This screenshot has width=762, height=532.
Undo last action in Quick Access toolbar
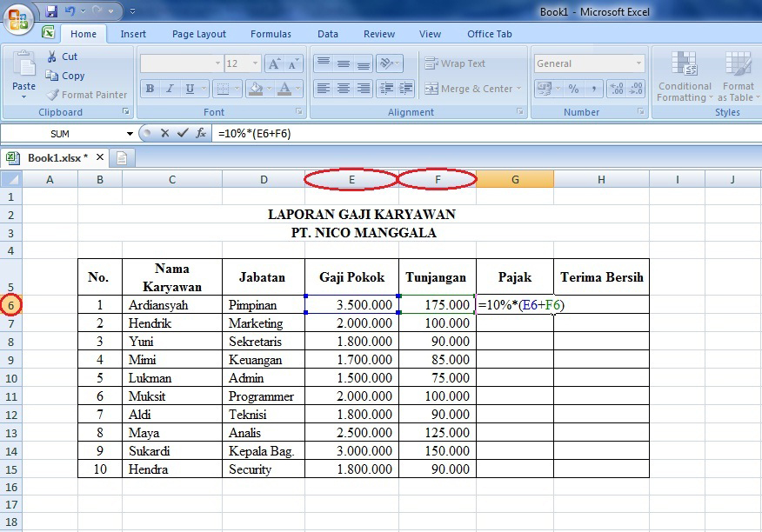pos(70,10)
